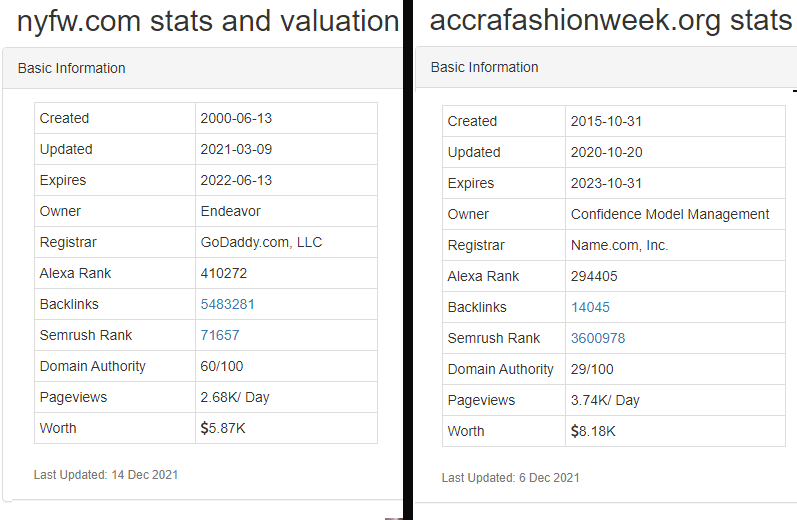Select the Name.com, Inc. registrar cell
Screen dimensions: 797x520
[x=620, y=245]
